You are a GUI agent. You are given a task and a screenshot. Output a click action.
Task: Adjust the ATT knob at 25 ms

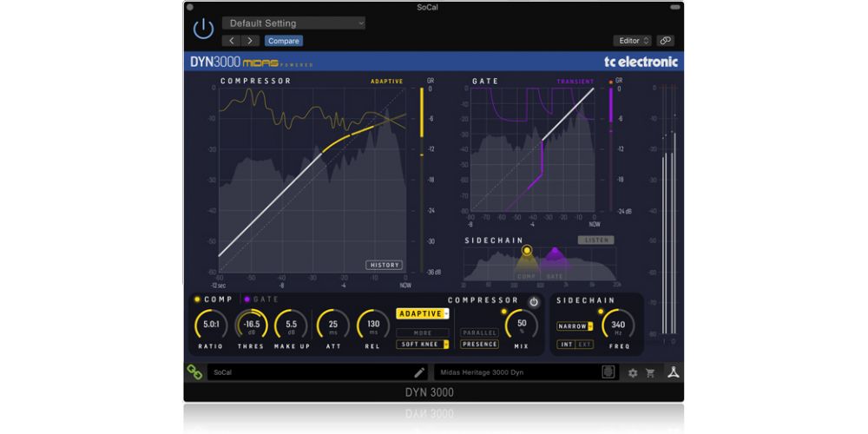(x=333, y=325)
